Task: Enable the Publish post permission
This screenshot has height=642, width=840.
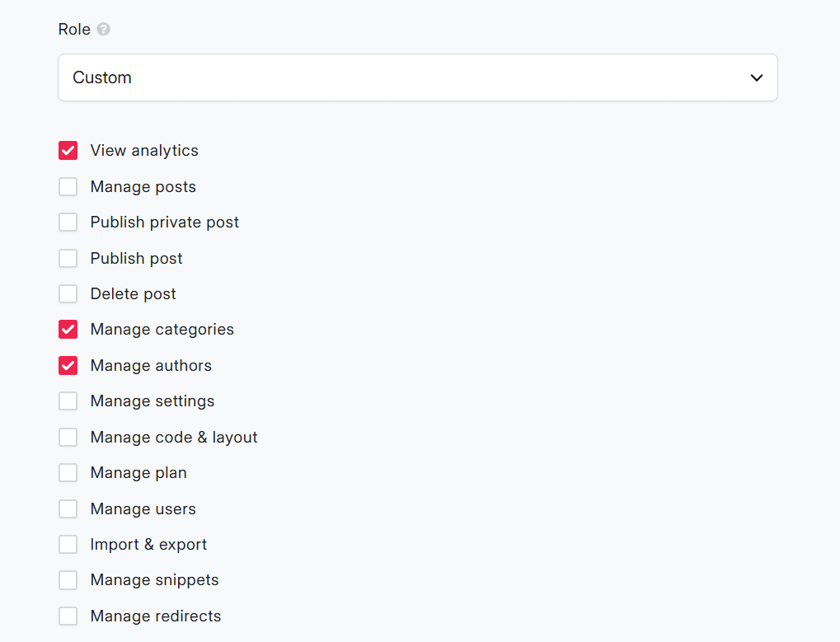Action: [68, 258]
